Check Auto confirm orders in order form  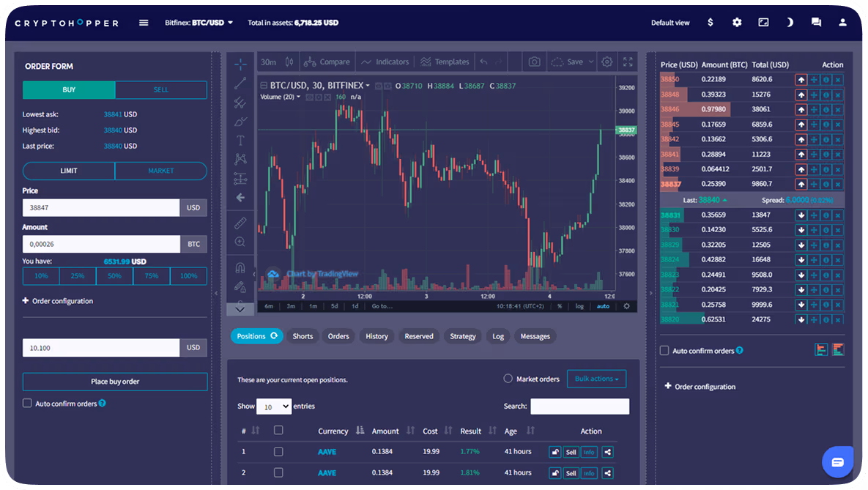point(27,404)
